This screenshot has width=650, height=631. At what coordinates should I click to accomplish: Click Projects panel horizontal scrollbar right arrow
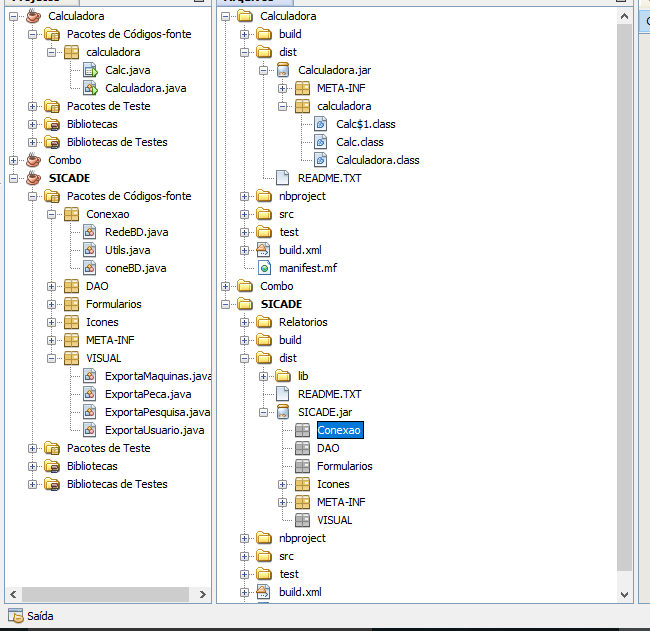202,595
